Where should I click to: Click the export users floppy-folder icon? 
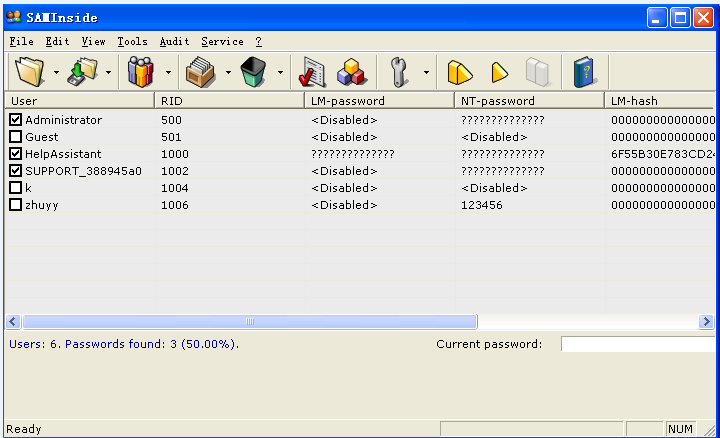click(x=83, y=72)
